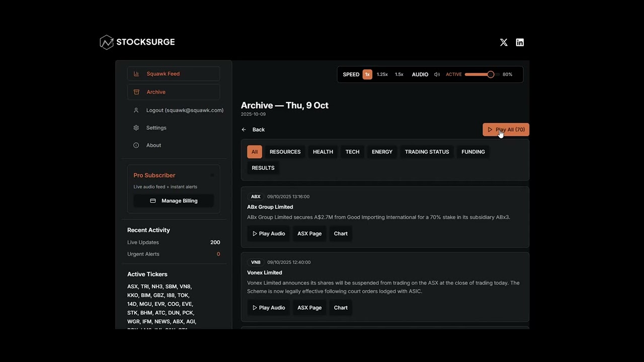The height and width of the screenshot is (362, 644).
Task: Click the audio speaker icon
Action: click(437, 74)
